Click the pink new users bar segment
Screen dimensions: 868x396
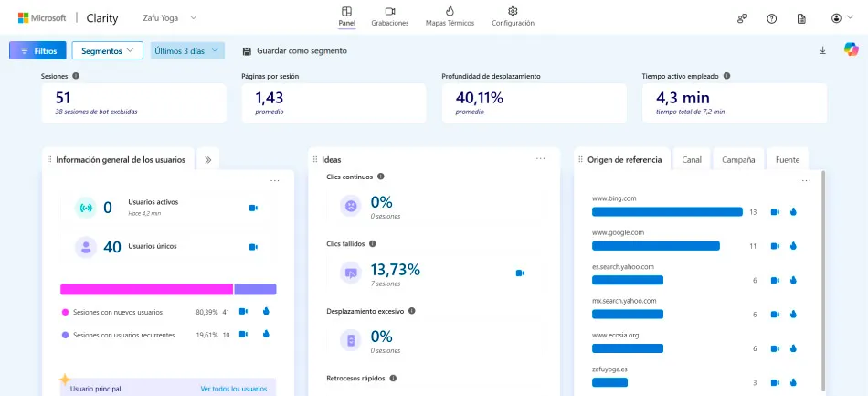pos(147,289)
